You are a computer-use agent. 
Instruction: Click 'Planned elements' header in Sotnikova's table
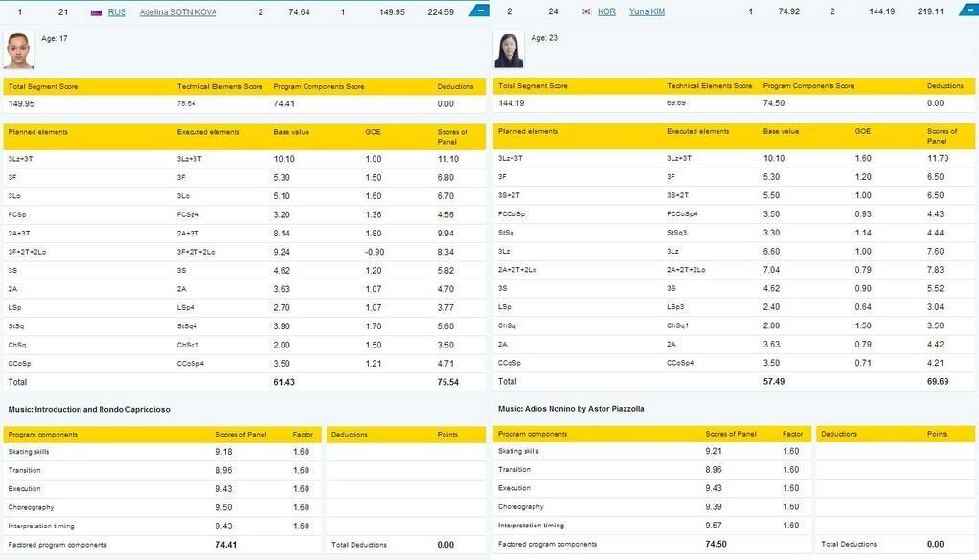pos(38,132)
